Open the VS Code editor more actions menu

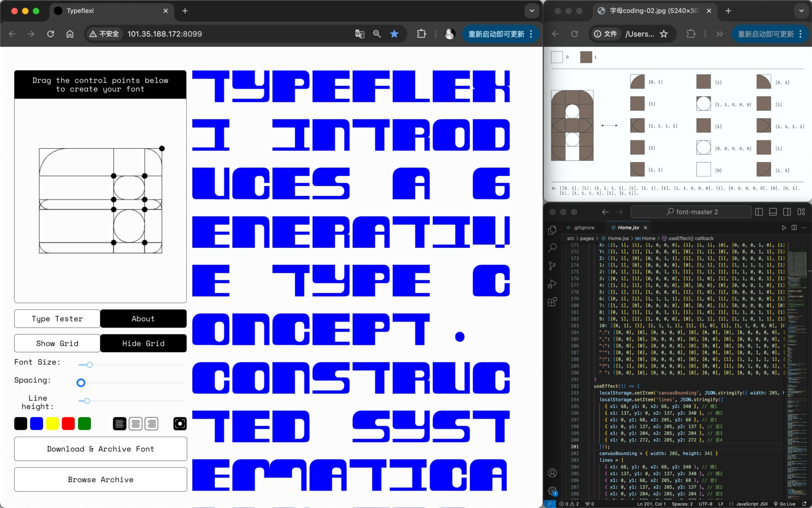click(804, 228)
